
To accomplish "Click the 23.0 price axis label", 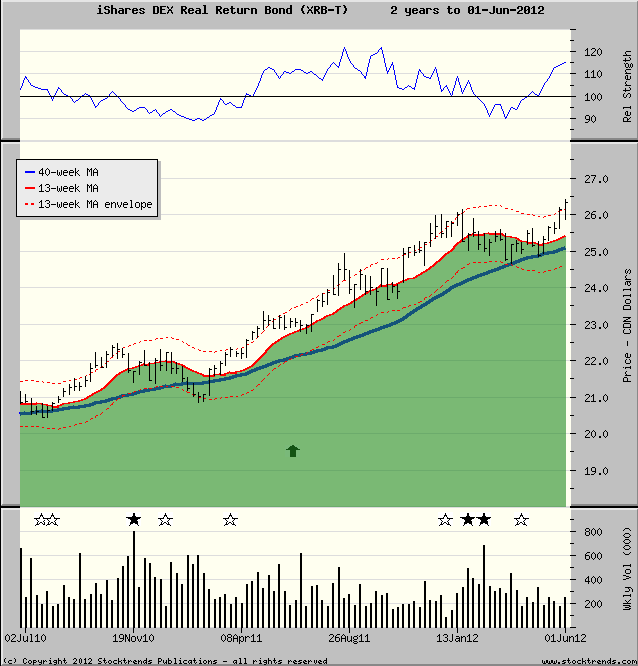I will click(596, 325).
